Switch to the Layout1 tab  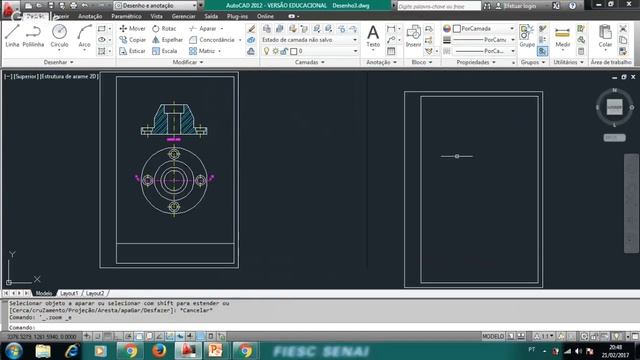[x=69, y=293]
